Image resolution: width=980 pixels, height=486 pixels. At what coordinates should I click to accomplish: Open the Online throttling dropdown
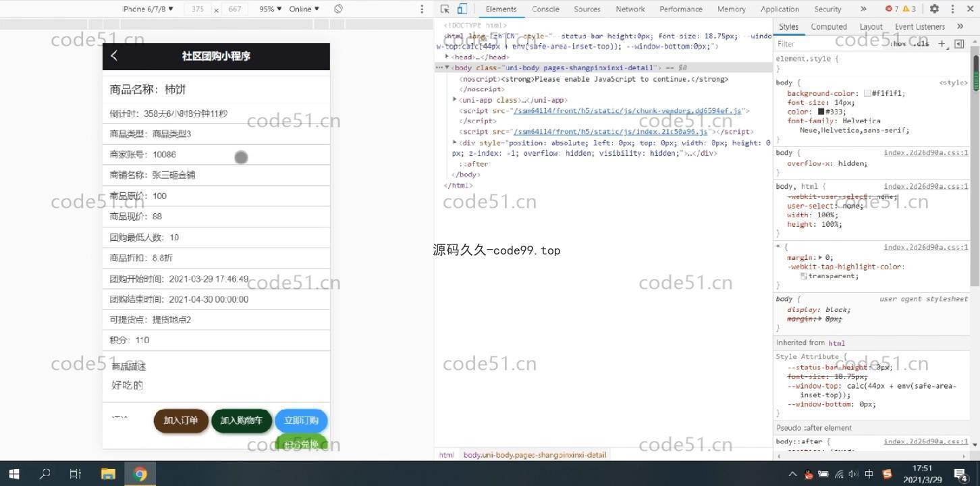304,9
